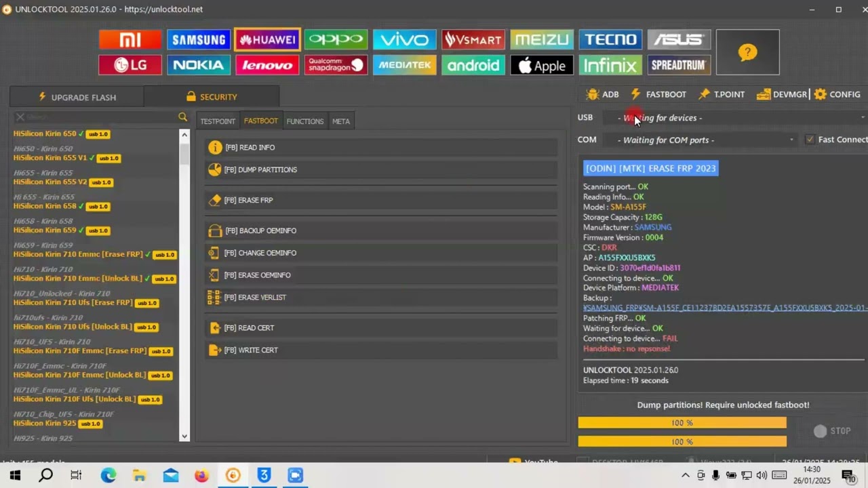Select the Vsmart brand tile

(473, 40)
